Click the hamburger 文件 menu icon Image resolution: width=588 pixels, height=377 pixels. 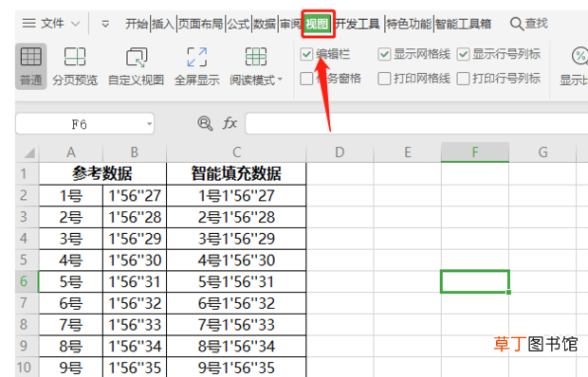click(x=28, y=24)
